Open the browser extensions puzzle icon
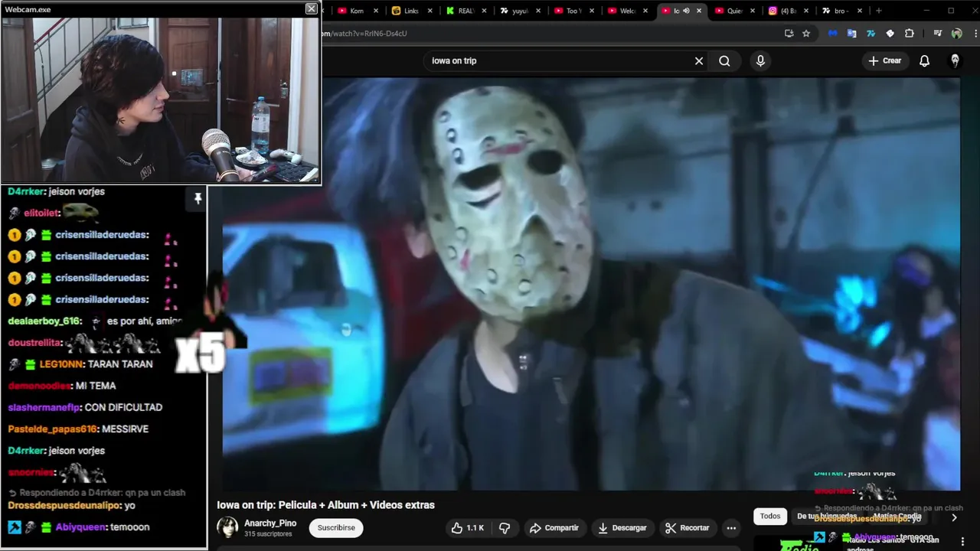The height and width of the screenshot is (551, 980). pos(910,34)
